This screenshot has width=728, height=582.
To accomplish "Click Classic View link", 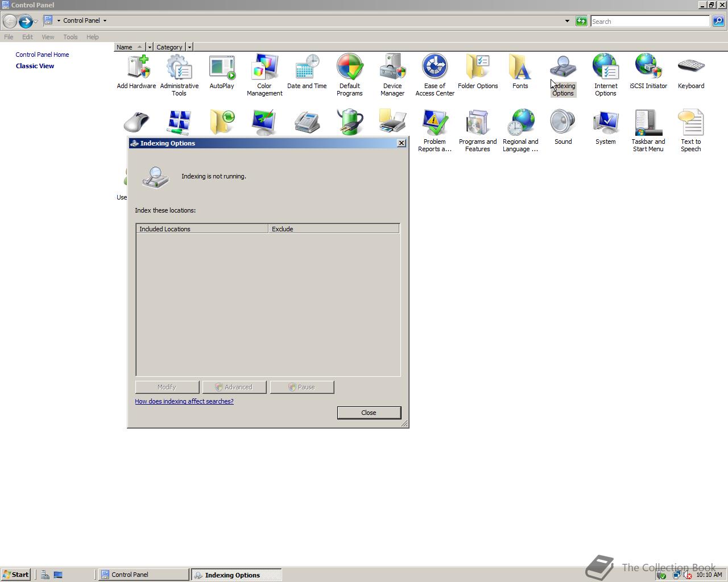I will [x=35, y=66].
